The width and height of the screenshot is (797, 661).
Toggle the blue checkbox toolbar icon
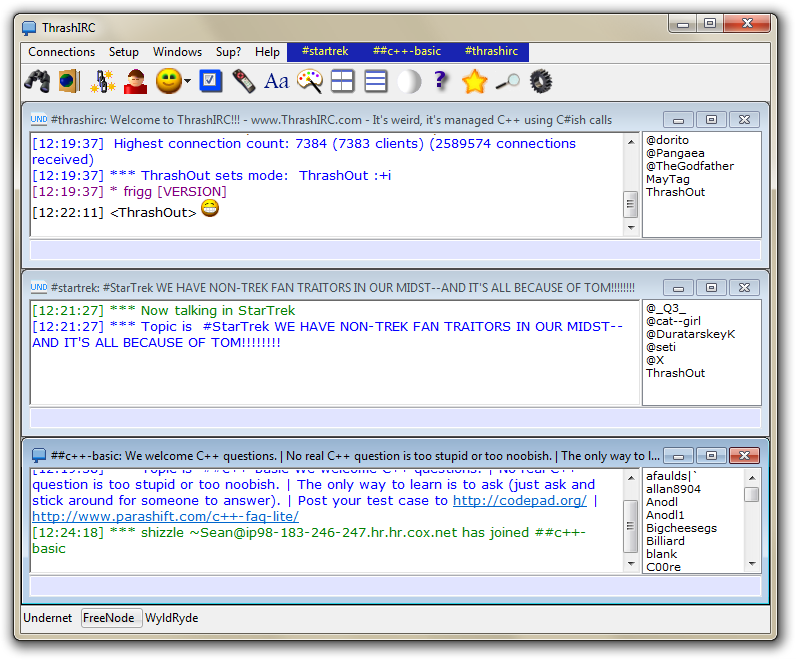tap(210, 81)
